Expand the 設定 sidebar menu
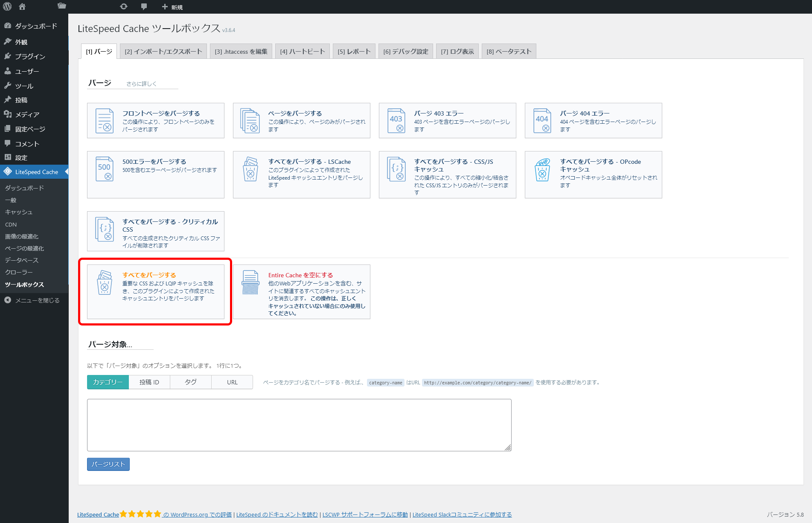 (21, 158)
